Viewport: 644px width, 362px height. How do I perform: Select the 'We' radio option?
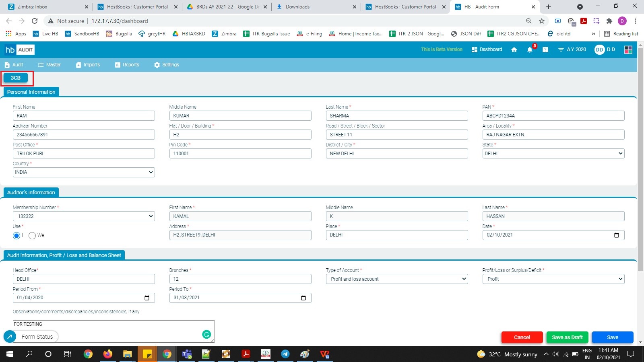[32, 236]
